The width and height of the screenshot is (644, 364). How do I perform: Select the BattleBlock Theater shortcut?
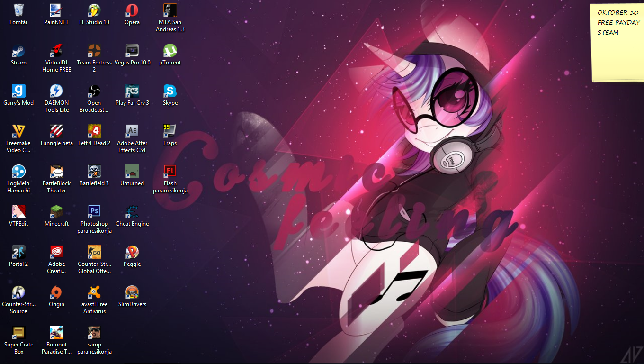(56, 171)
